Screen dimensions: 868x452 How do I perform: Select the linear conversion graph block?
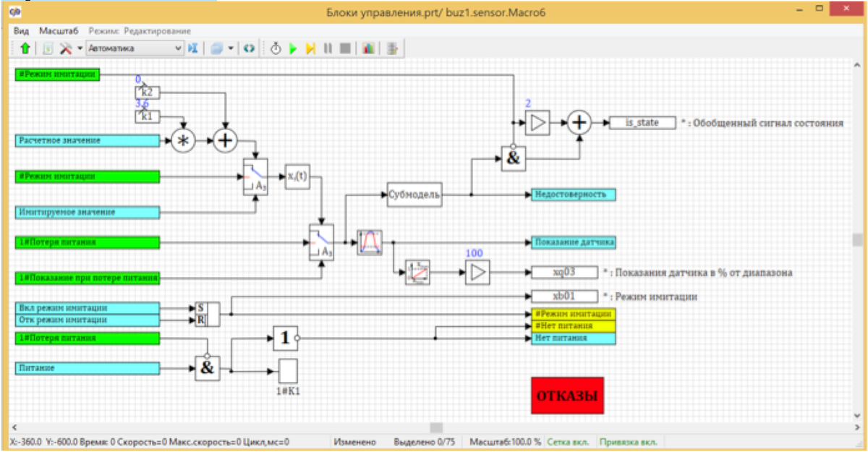[x=417, y=273]
